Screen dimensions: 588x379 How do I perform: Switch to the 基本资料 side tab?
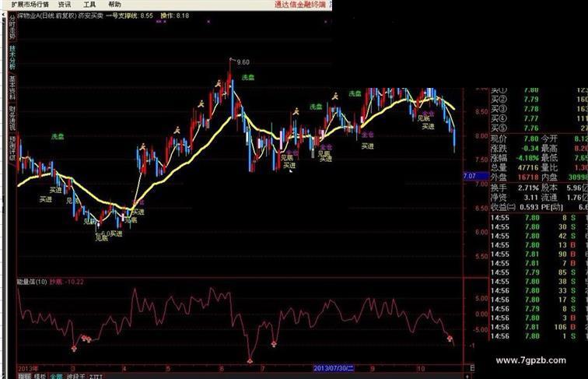(12, 88)
